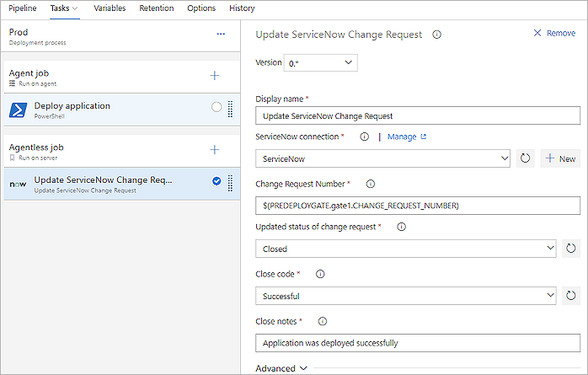
Task: Expand the Advanced section
Action: pyautogui.click(x=281, y=368)
